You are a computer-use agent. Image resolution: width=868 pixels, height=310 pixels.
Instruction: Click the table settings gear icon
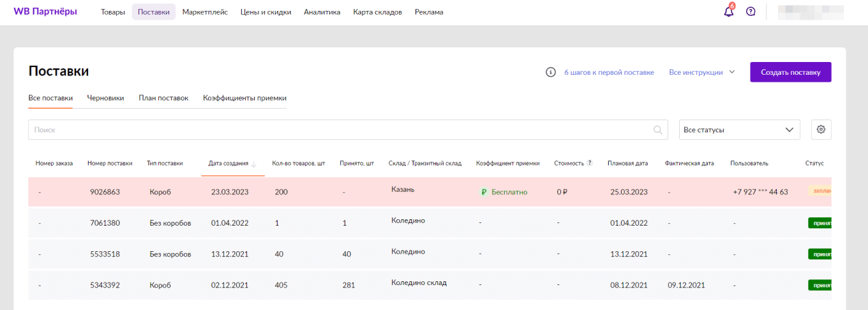click(x=821, y=130)
